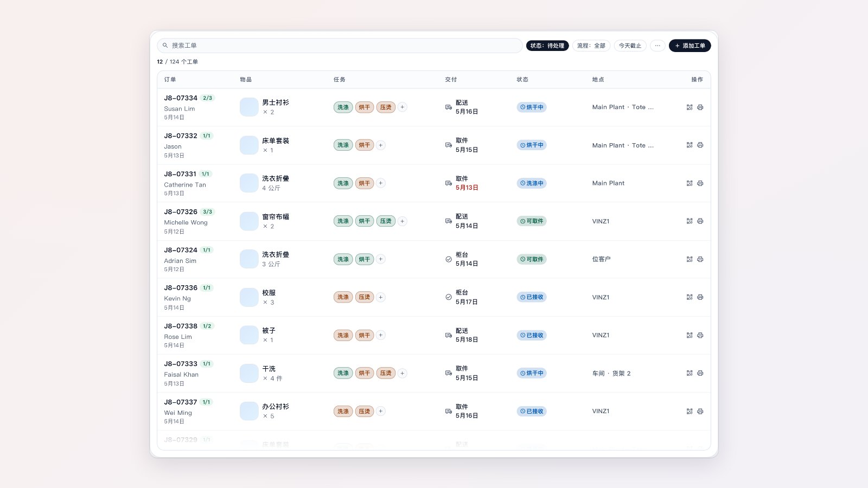The image size is (868, 488).
Task: Click the 添加工单 button
Action: (690, 46)
